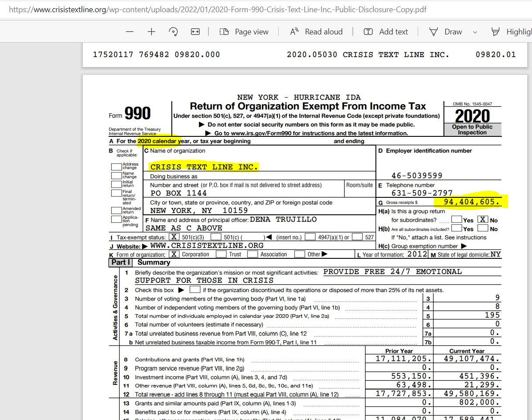The height and width of the screenshot is (420, 532).
Task: Tick the Application pending checkbox
Action: [x=116, y=219]
